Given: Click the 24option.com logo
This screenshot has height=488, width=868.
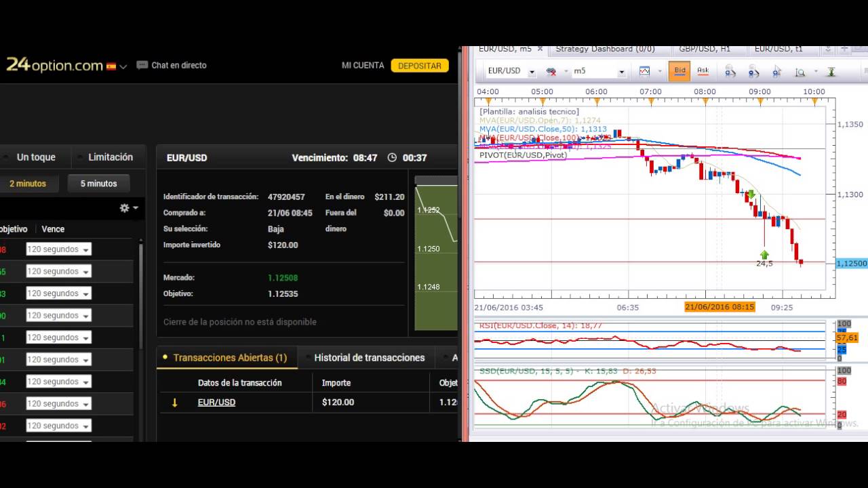Looking at the screenshot, I should point(54,65).
